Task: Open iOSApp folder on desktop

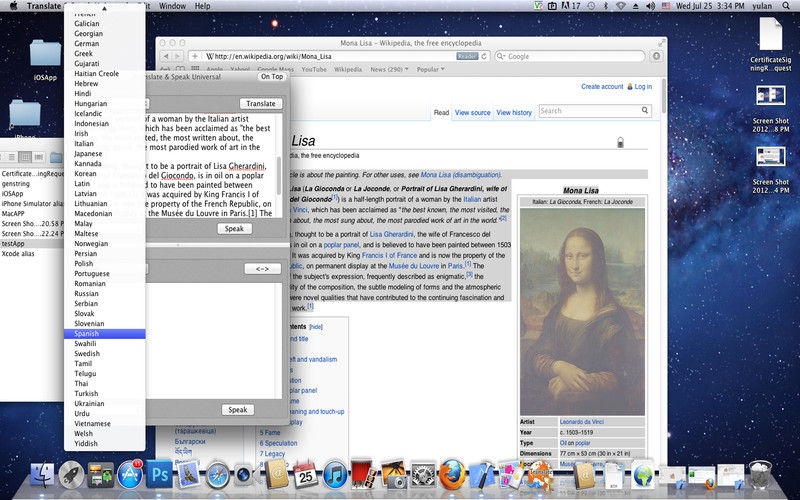Action: coord(45,59)
